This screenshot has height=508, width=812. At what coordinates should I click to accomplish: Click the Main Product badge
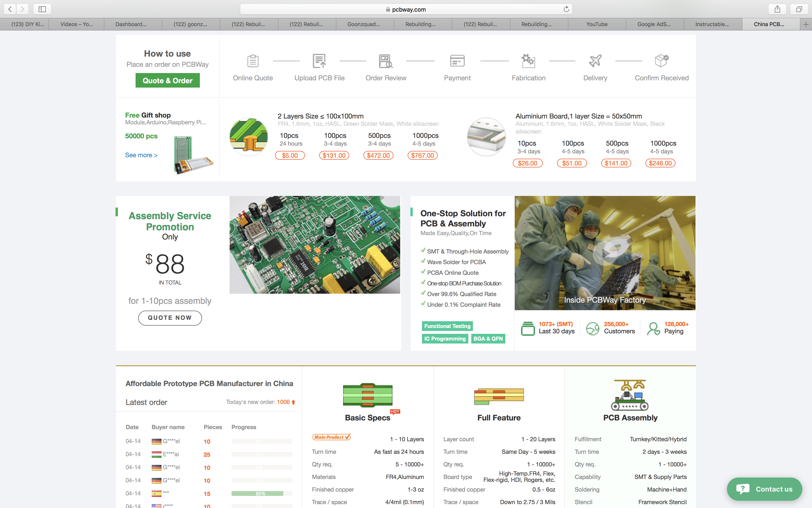[332, 437]
